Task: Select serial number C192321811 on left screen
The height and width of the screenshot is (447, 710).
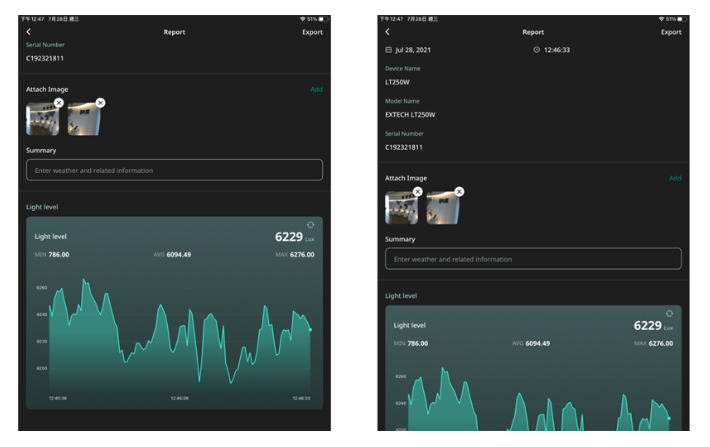Action: coord(45,58)
